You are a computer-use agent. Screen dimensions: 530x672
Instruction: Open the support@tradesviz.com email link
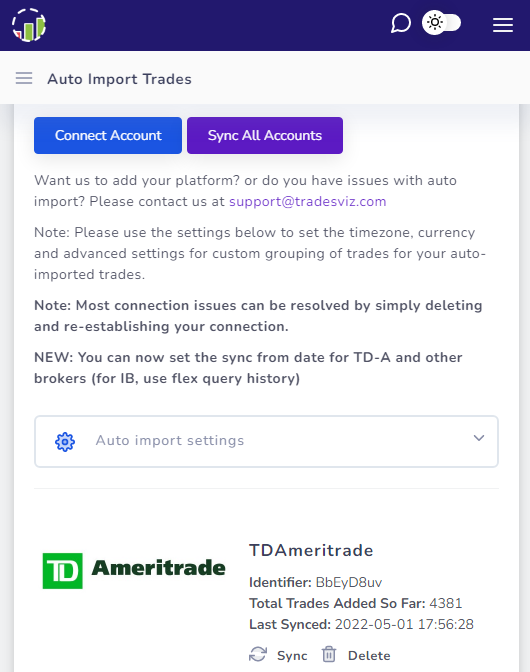[x=308, y=201]
